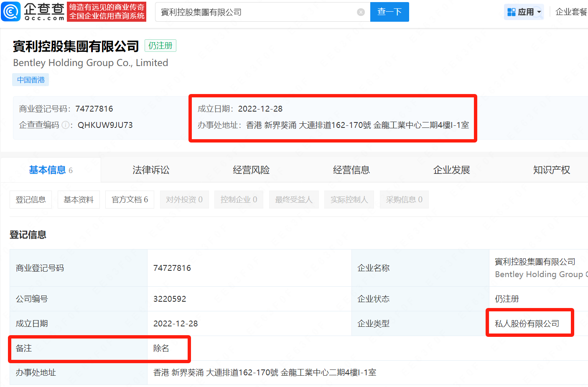The image size is (588, 387).
Task: Switch to the 法律诉讼 tab
Action: click(151, 170)
